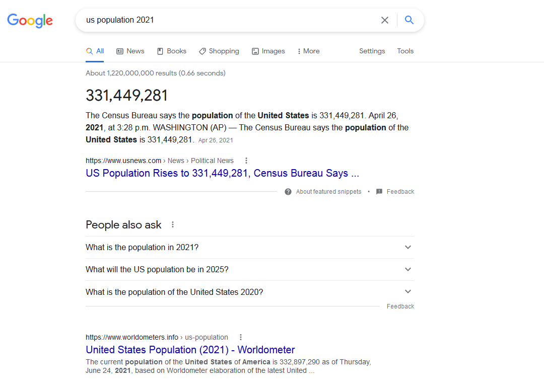Open the More search categories dropdown
This screenshot has height=392, width=544.
(308, 51)
